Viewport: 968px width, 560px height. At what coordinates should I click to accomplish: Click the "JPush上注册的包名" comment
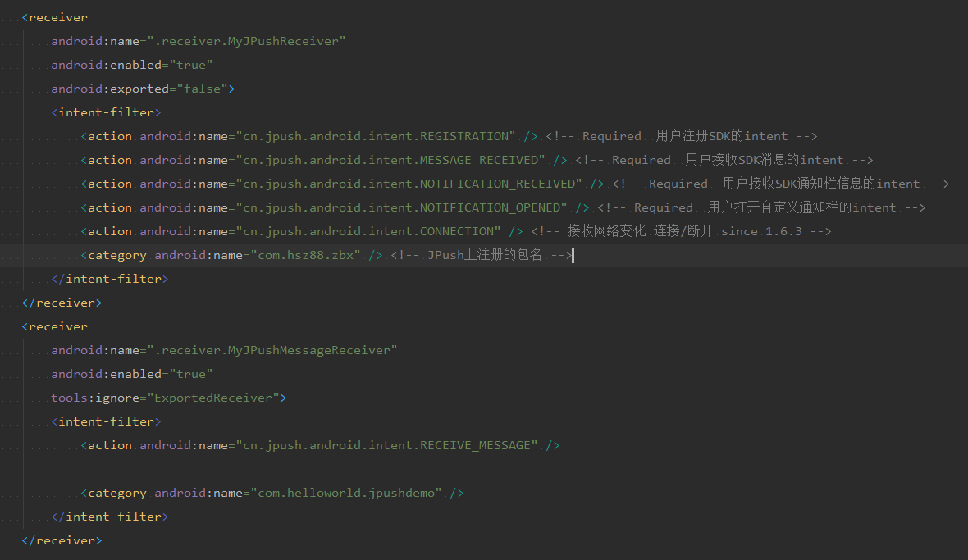coord(484,255)
